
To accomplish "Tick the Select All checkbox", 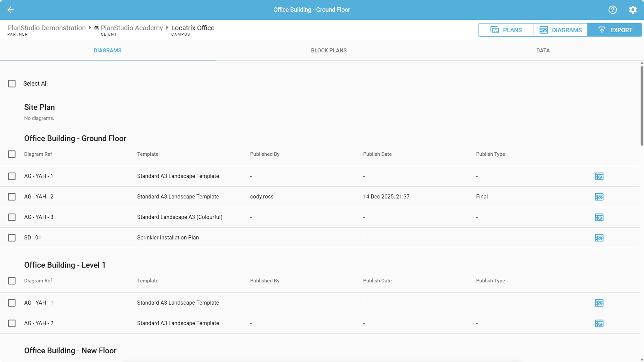I will 12,84.
